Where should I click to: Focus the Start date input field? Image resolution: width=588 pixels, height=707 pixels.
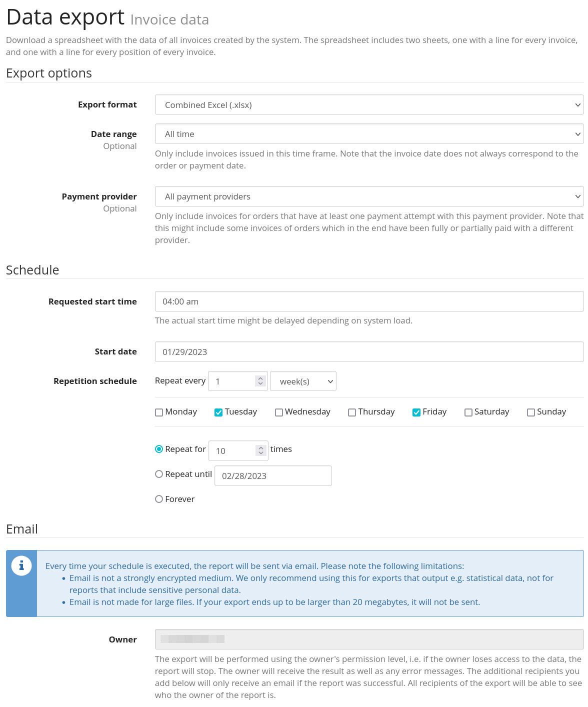point(369,352)
